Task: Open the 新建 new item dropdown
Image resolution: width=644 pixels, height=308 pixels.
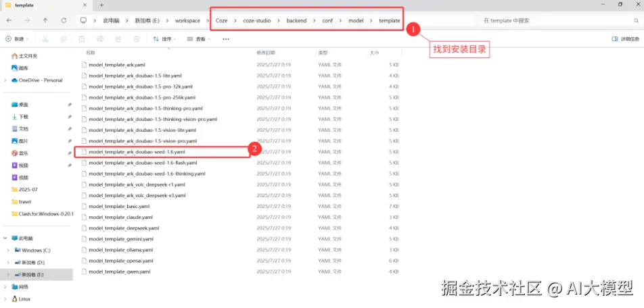Action: [x=18, y=39]
